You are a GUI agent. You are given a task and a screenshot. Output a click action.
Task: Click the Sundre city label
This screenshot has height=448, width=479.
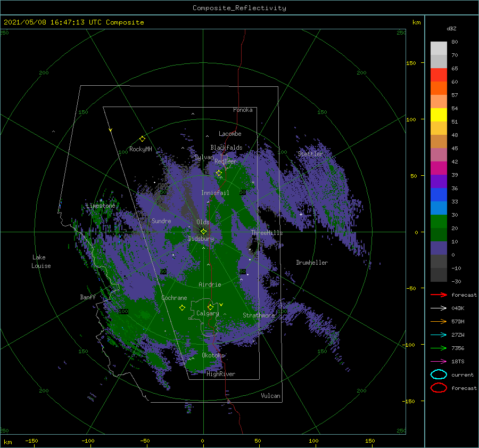tap(161, 221)
